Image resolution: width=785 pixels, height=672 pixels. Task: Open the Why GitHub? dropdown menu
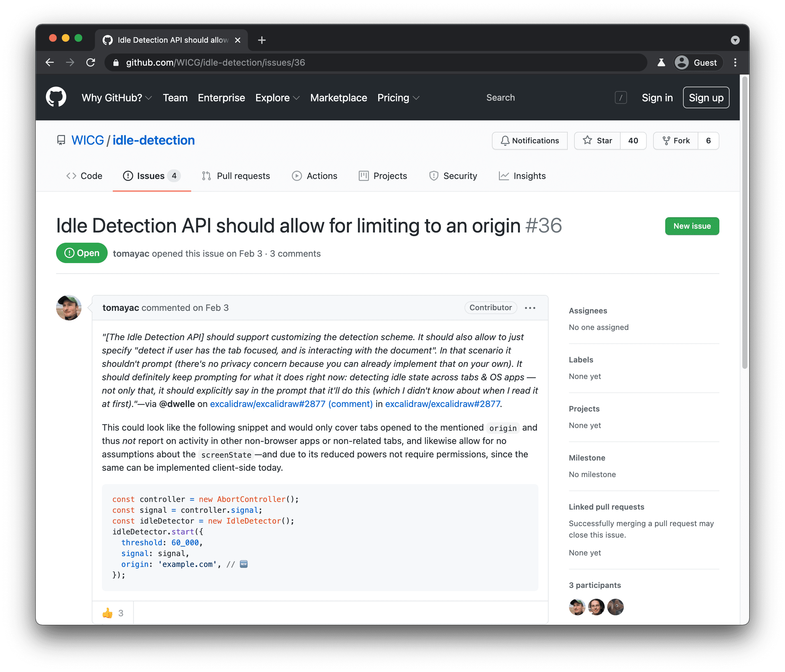[x=117, y=97]
